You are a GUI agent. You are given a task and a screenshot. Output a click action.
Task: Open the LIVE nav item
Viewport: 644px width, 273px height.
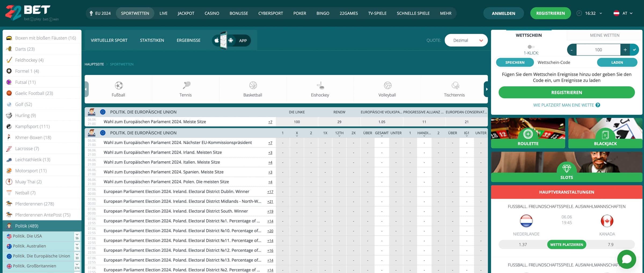[163, 13]
